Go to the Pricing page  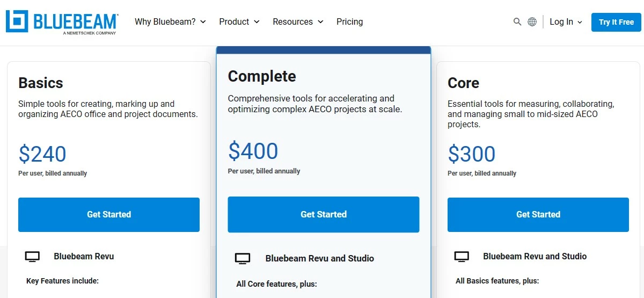[349, 22]
